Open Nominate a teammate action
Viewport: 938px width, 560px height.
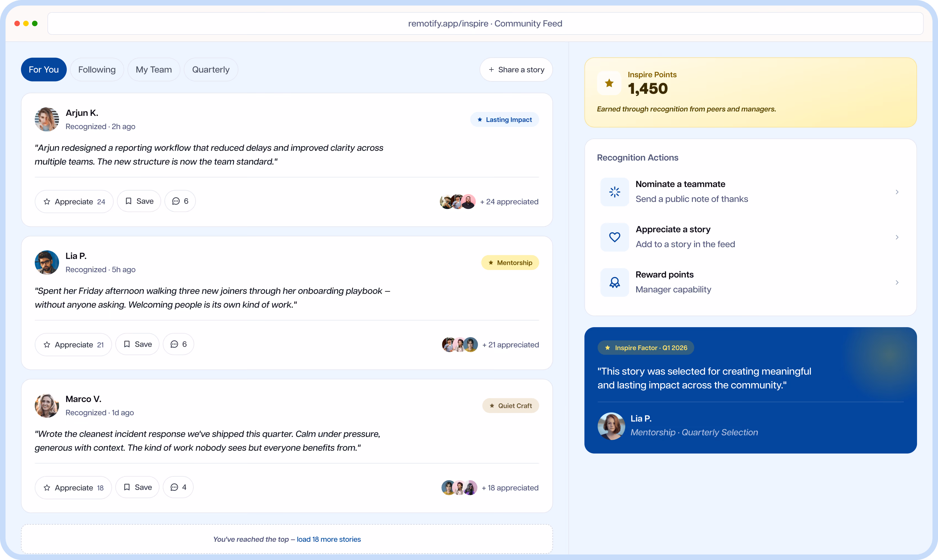click(750, 192)
